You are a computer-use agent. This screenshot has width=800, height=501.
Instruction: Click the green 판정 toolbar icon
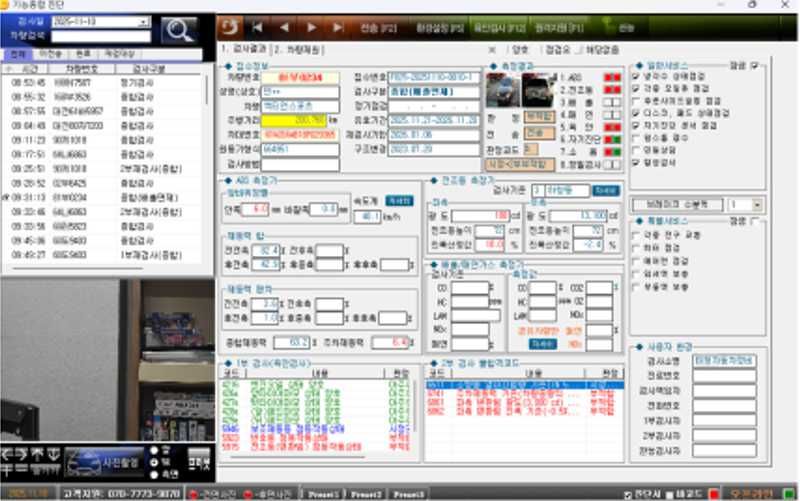[626, 27]
